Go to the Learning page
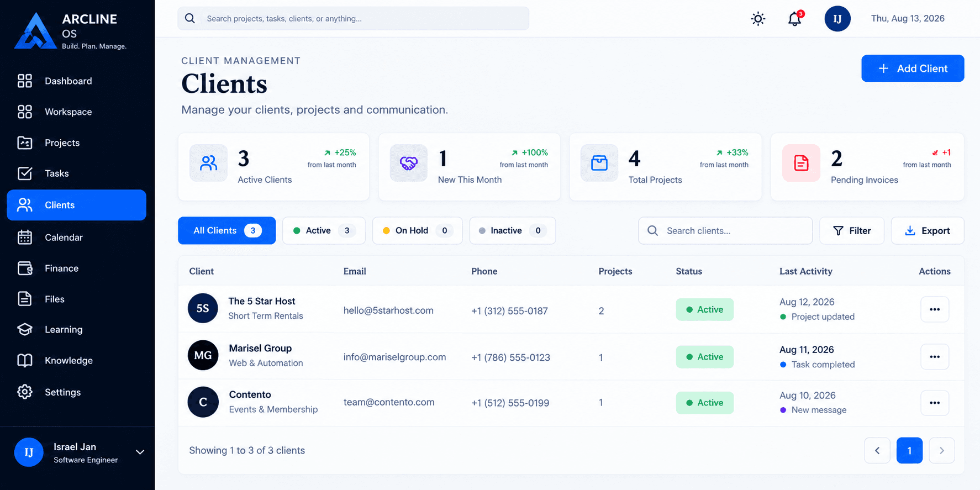Viewport: 980px width, 490px height. point(76,330)
